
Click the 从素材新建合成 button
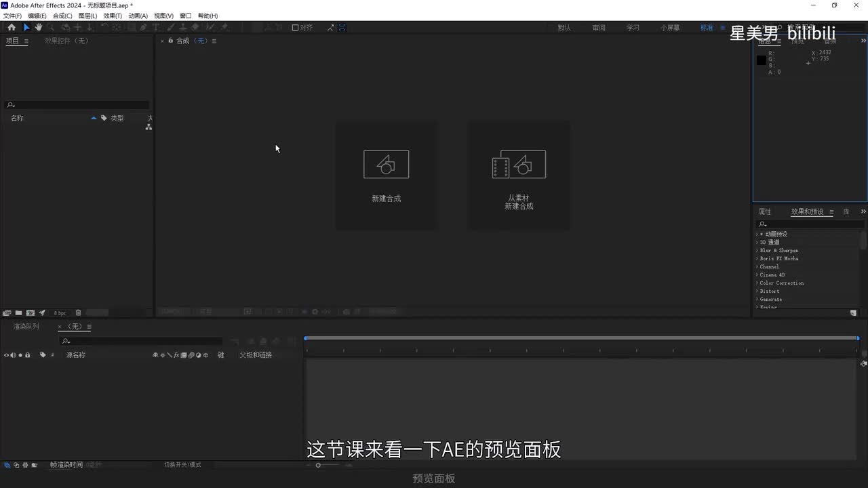click(519, 176)
